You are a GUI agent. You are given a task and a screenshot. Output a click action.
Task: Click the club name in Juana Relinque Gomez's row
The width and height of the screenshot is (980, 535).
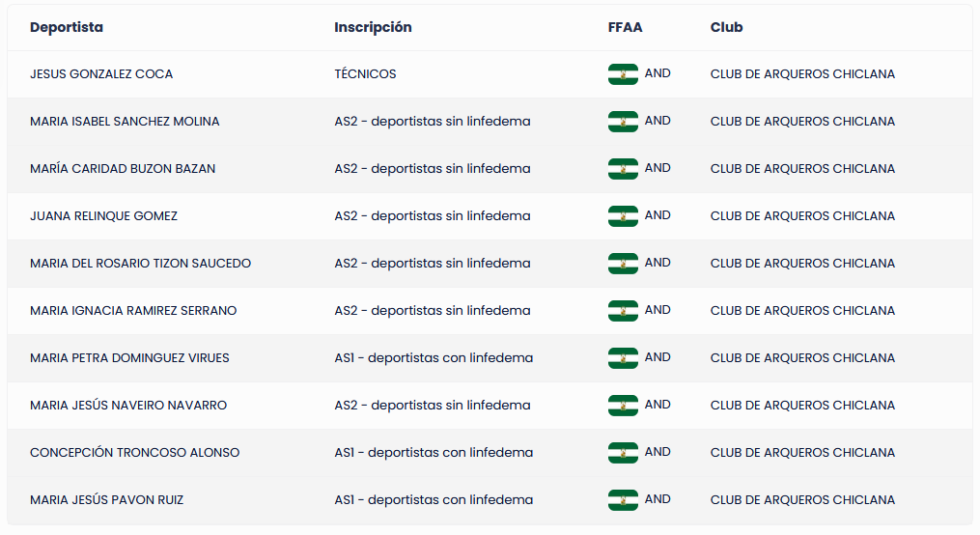point(802,216)
